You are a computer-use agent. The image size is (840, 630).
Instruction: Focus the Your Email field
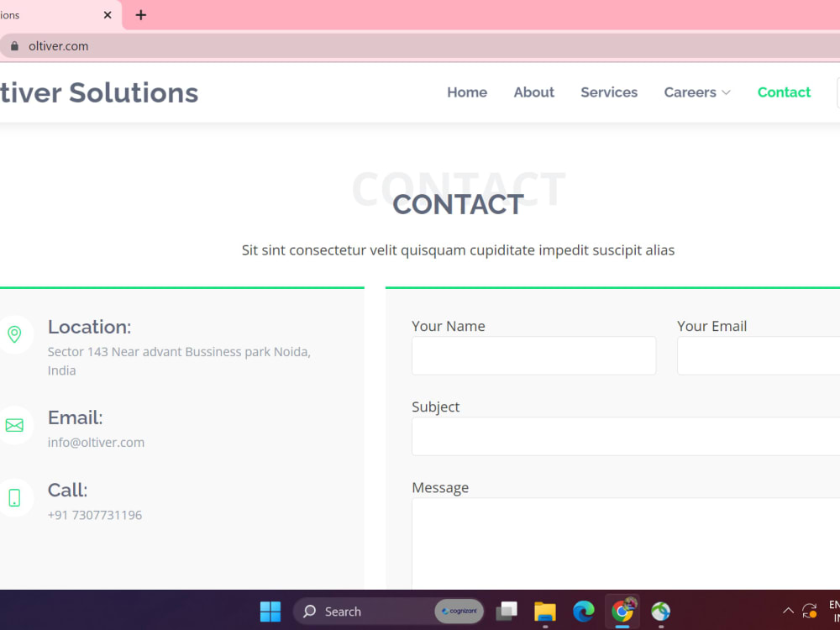point(759,355)
